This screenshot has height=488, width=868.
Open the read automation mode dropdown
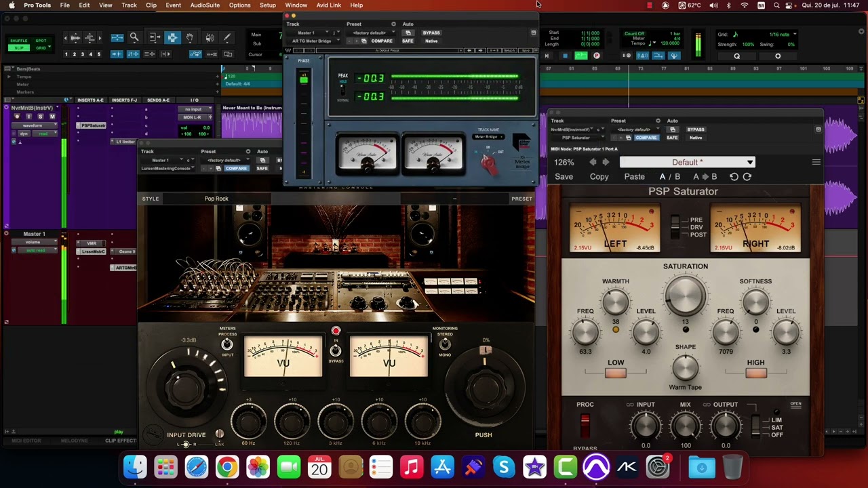click(45, 134)
